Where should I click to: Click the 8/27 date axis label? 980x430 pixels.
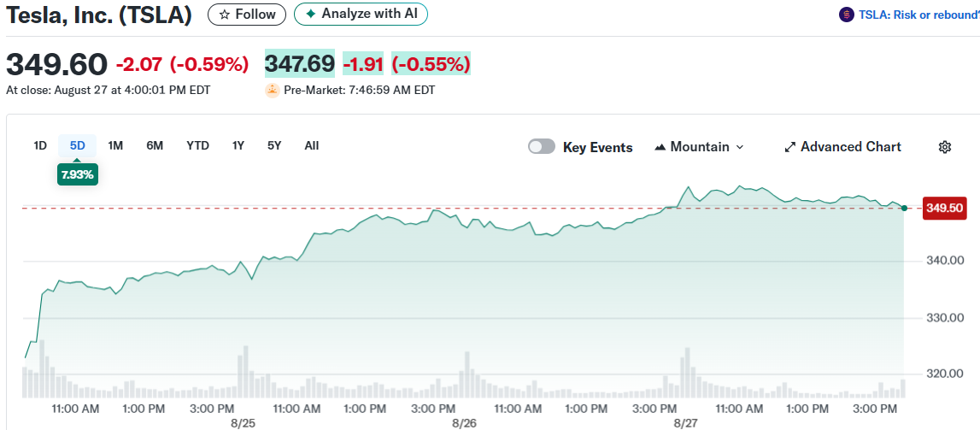[685, 423]
